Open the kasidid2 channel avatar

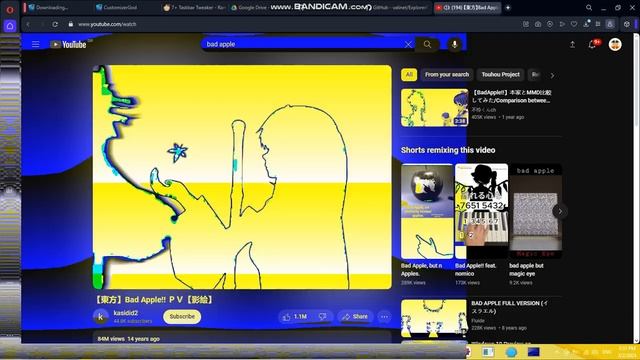tap(101, 316)
